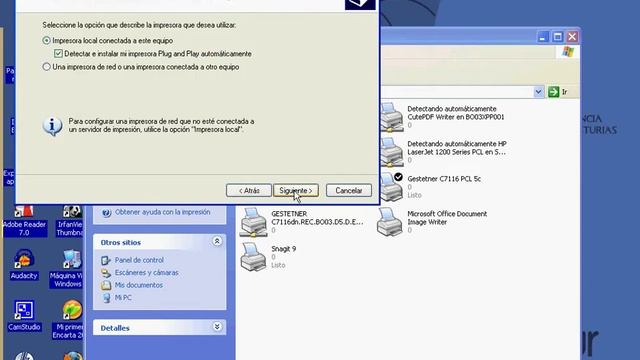640x360 pixels.
Task: Open Audacity desktop shortcut
Action: pos(24,264)
